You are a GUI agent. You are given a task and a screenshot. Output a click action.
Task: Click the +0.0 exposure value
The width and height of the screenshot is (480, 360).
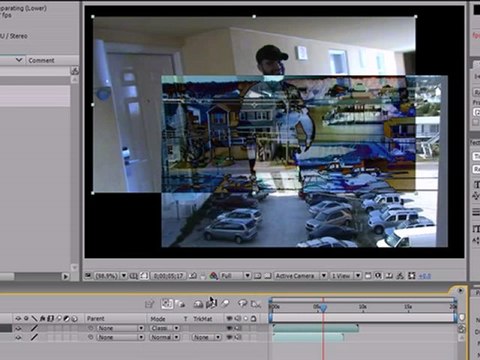click(x=425, y=276)
